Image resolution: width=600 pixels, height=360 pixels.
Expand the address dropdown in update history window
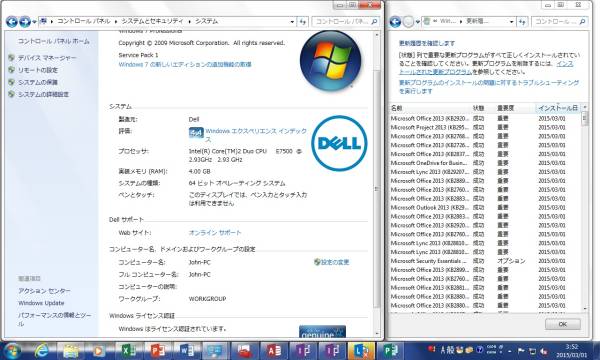(x=512, y=22)
